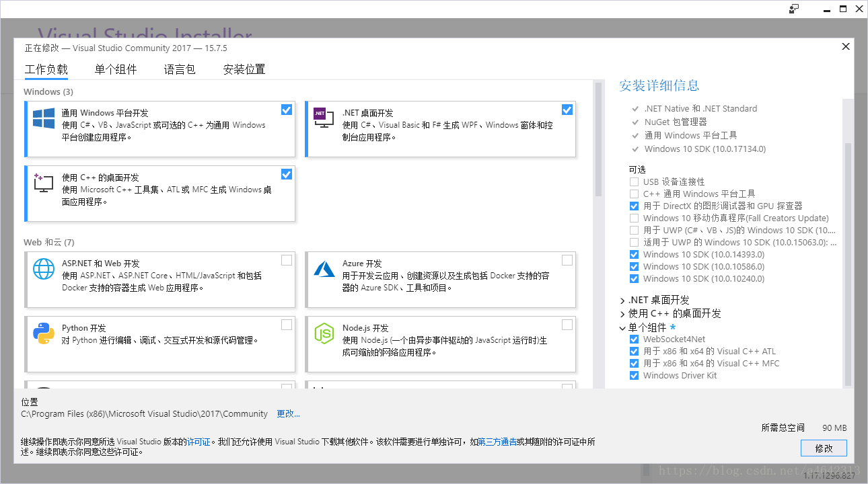Check the Python 开发 workload checkbox
The image size is (868, 484).
click(x=287, y=325)
